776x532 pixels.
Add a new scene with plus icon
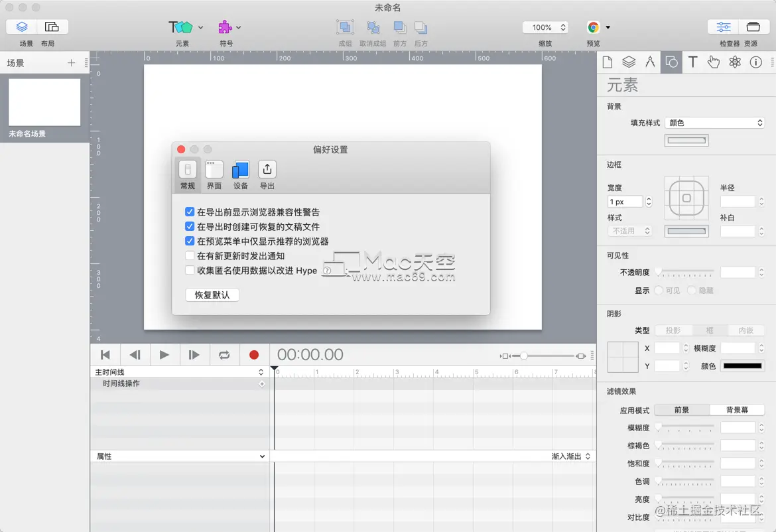71,63
